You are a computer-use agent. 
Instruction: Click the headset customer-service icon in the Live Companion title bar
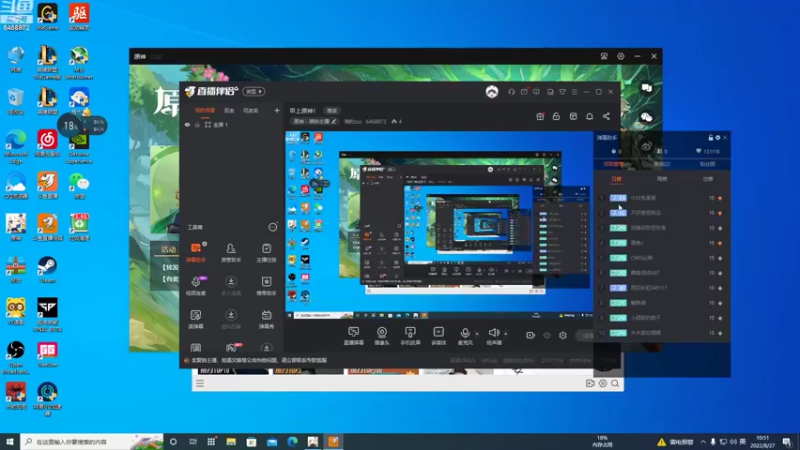512,92
